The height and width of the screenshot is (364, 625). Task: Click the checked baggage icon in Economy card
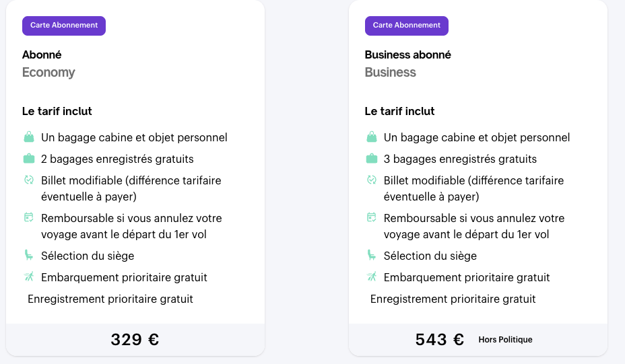pyautogui.click(x=29, y=159)
